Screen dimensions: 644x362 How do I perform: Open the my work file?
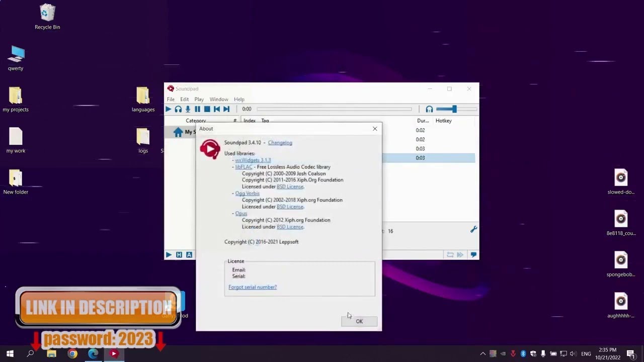pyautogui.click(x=16, y=141)
